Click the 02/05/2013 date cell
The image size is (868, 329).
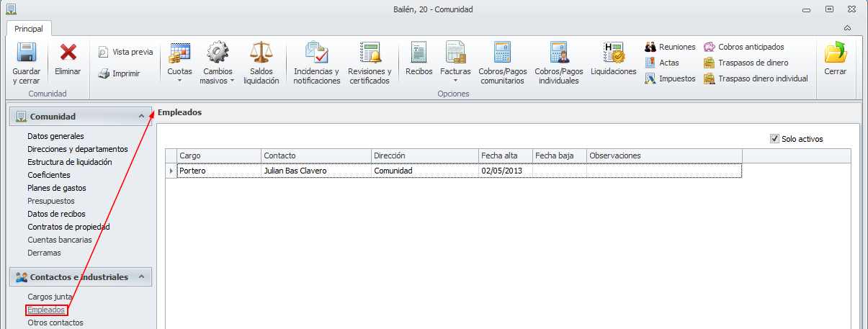[506, 171]
